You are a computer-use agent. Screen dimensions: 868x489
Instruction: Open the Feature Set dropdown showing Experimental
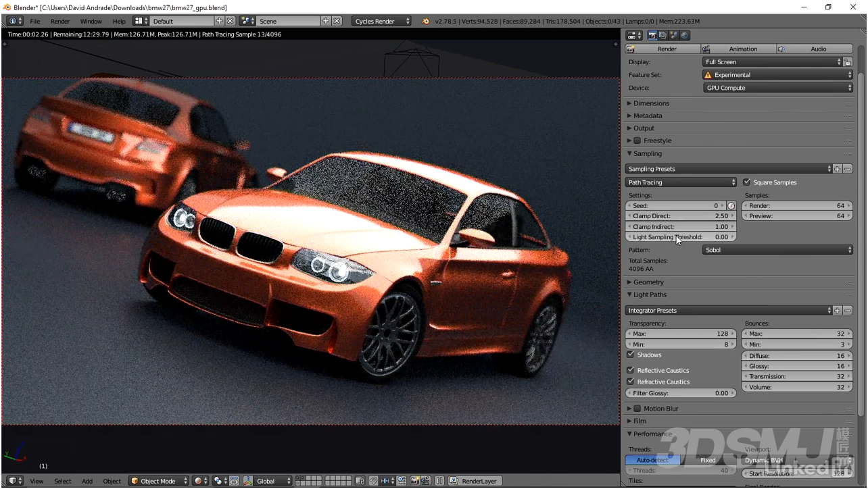click(778, 75)
